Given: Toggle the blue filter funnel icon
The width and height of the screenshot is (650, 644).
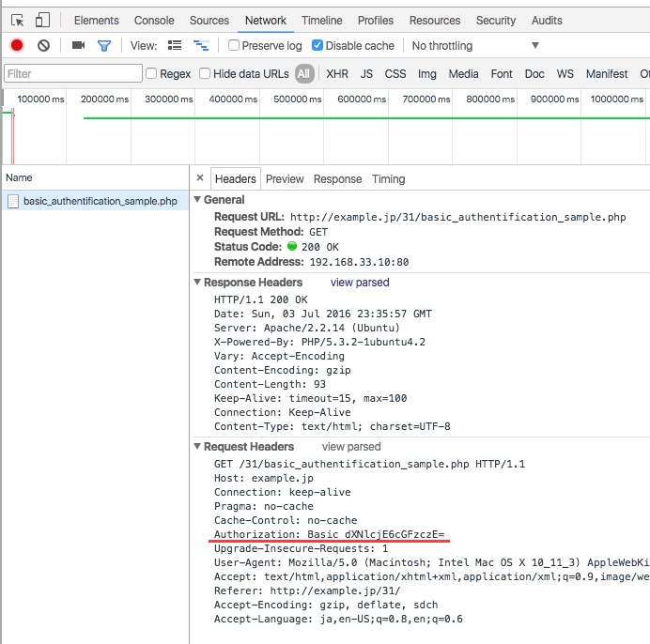Looking at the screenshot, I should [x=104, y=45].
